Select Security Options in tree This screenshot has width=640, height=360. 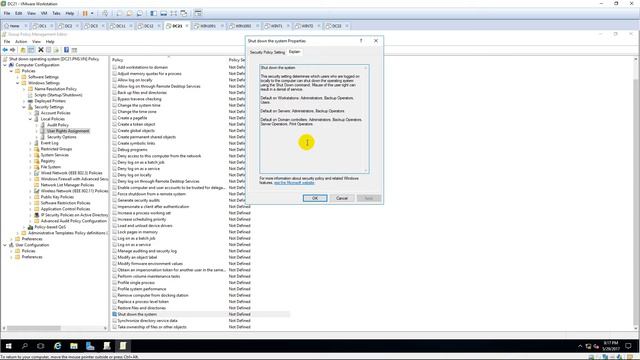[x=61, y=137]
